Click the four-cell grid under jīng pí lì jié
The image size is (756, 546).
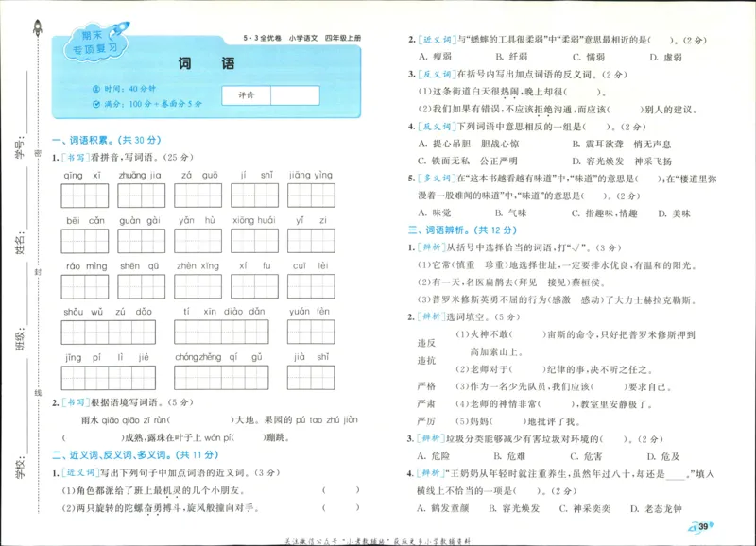coord(109,378)
